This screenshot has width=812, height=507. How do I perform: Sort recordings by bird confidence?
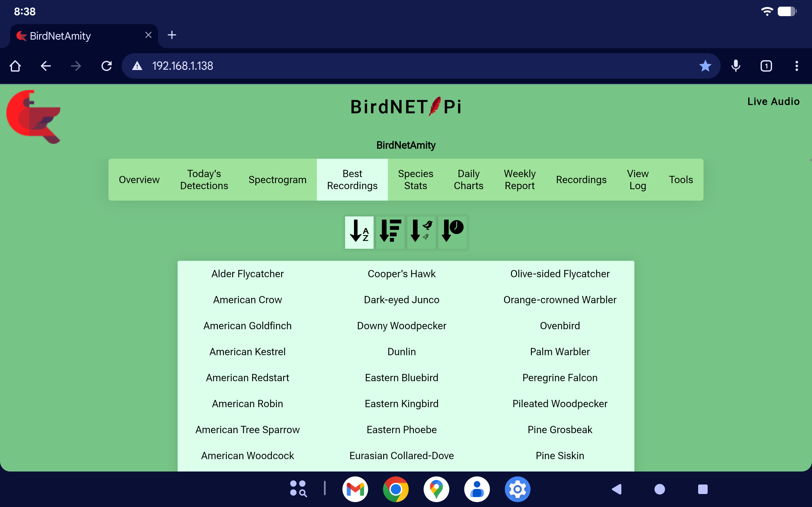click(x=421, y=232)
